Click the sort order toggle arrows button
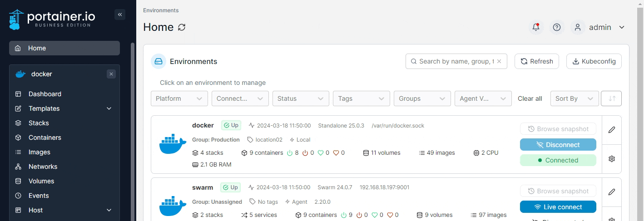 [611, 98]
